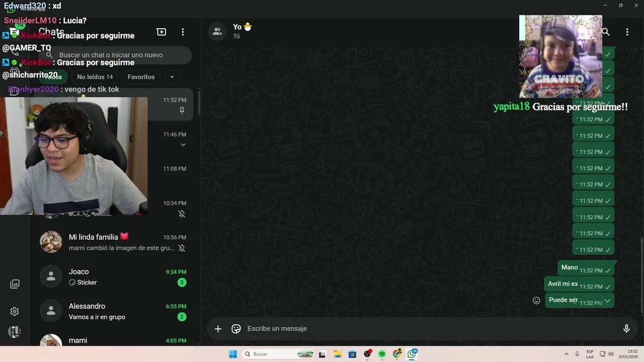Open Windows Start menu
This screenshot has width=644, height=362.
coord(233,354)
